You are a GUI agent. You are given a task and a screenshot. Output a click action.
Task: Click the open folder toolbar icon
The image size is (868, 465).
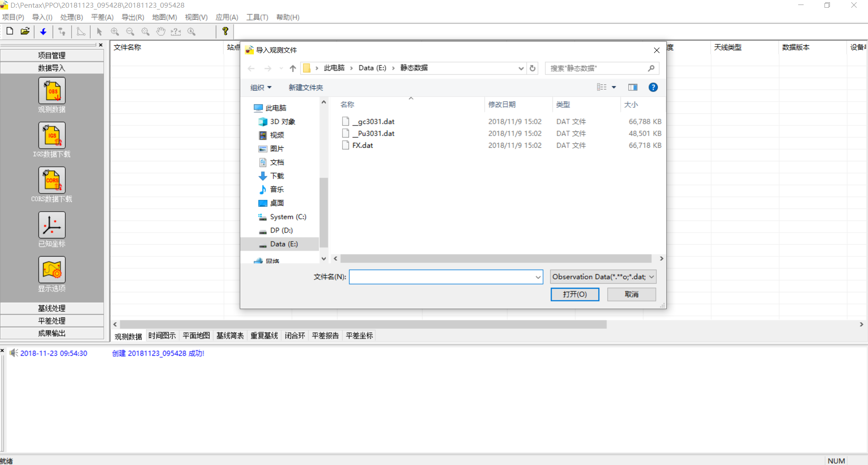pos(25,31)
